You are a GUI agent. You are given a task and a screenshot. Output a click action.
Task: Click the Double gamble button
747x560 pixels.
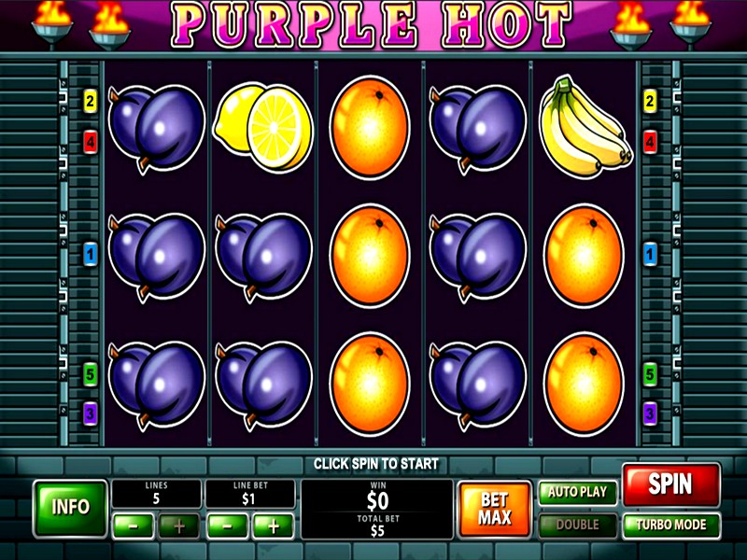click(577, 525)
